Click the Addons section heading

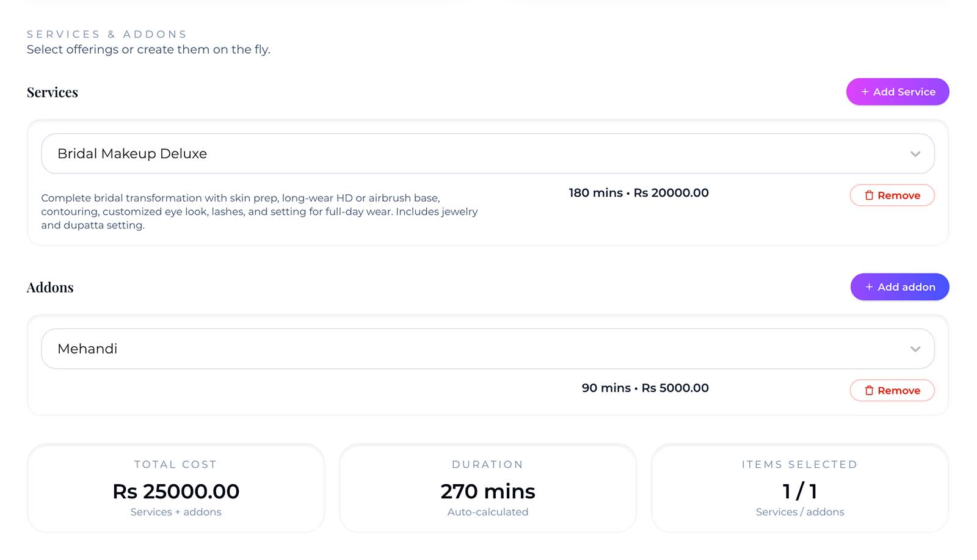point(50,288)
